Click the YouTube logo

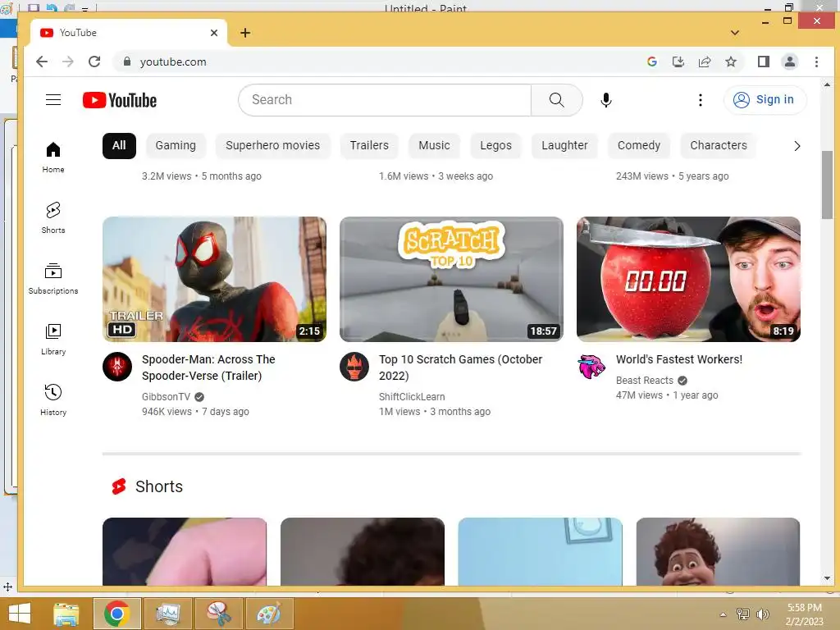[x=120, y=100]
